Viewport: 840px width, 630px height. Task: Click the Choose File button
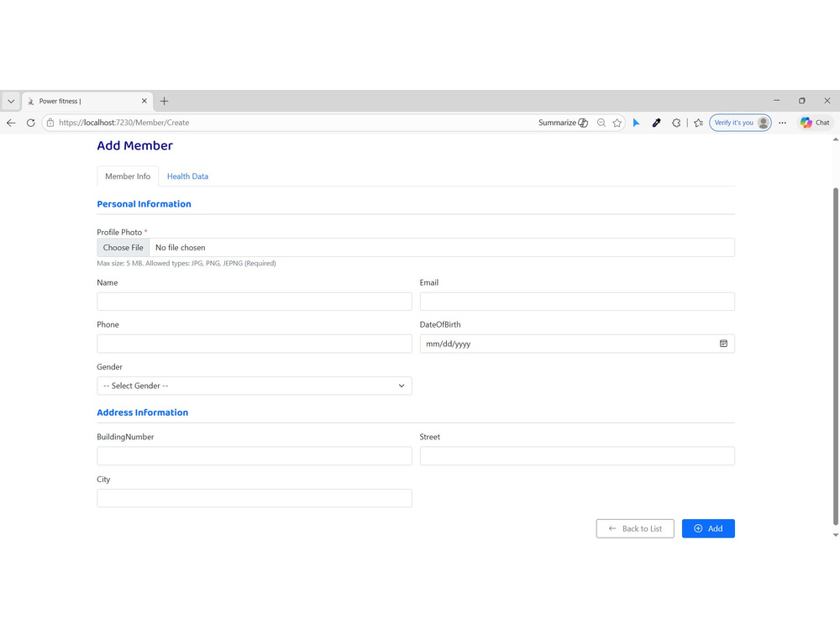coord(123,248)
